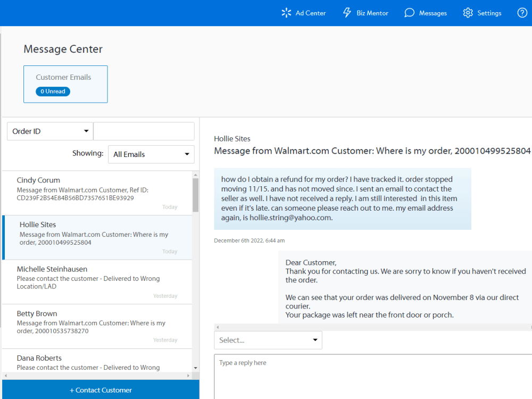This screenshot has width=532, height=399.
Task: Open the Michelle Steinhausen message
Action: coord(97,282)
